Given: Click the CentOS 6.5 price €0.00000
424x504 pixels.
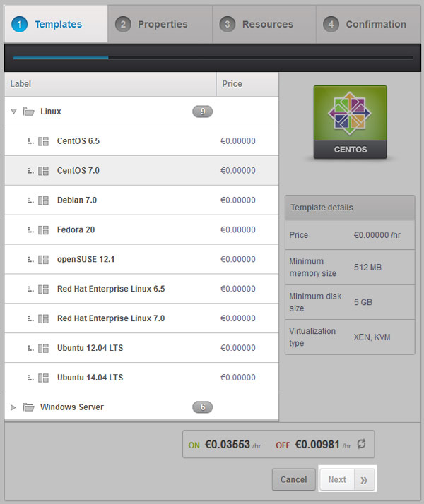Looking at the screenshot, I should tap(238, 141).
